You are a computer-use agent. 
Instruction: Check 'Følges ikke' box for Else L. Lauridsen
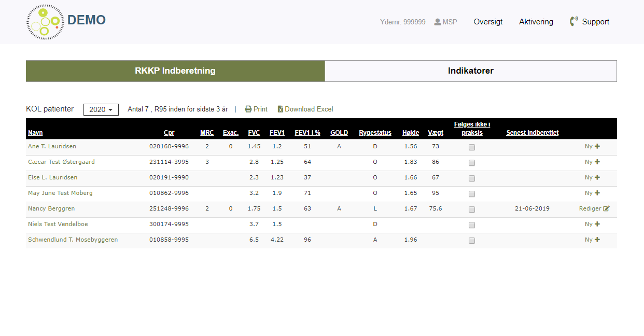pyautogui.click(x=472, y=178)
